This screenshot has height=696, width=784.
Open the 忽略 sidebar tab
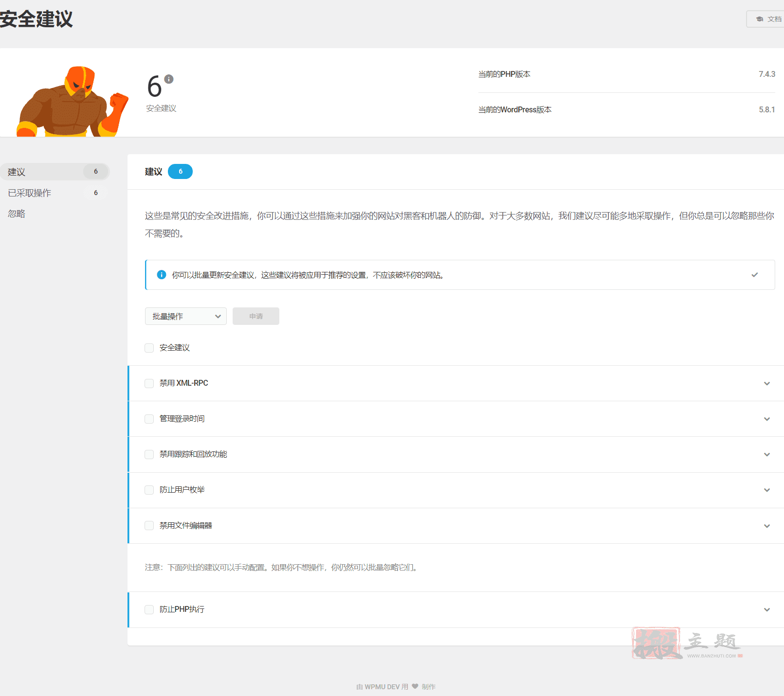tap(17, 214)
